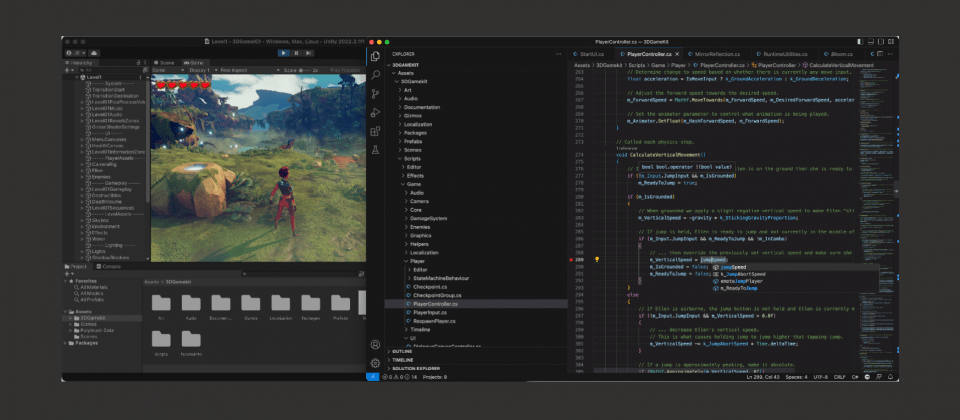Image resolution: width=960 pixels, height=420 pixels.
Task: Open the Free Aspect dropdown in Game view
Action: pos(249,70)
